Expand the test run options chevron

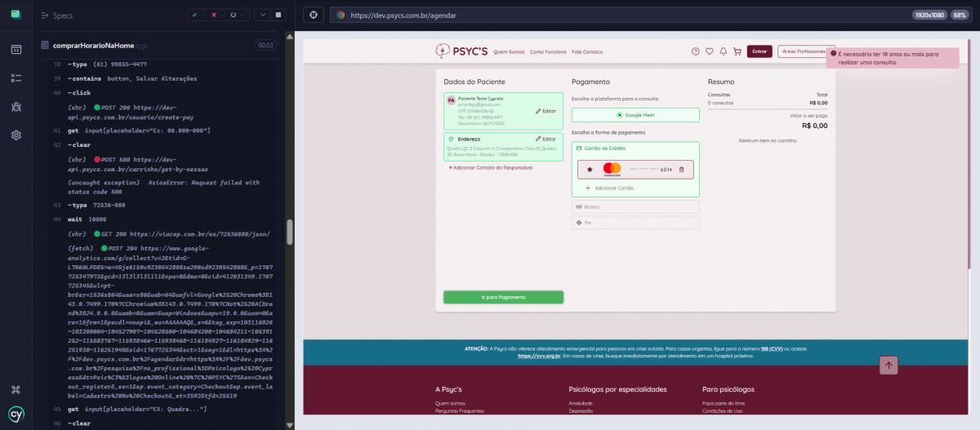coord(261,15)
